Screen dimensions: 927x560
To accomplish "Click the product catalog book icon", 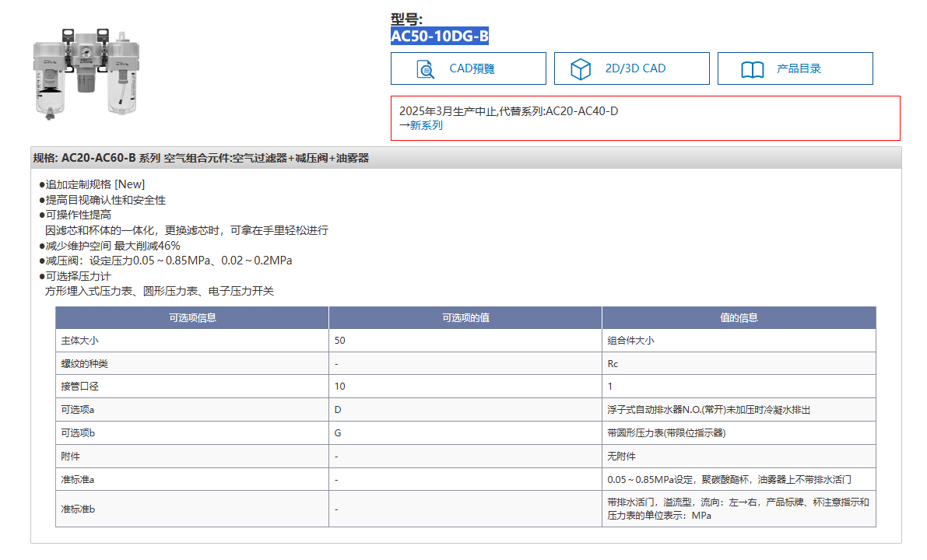I will tap(753, 70).
